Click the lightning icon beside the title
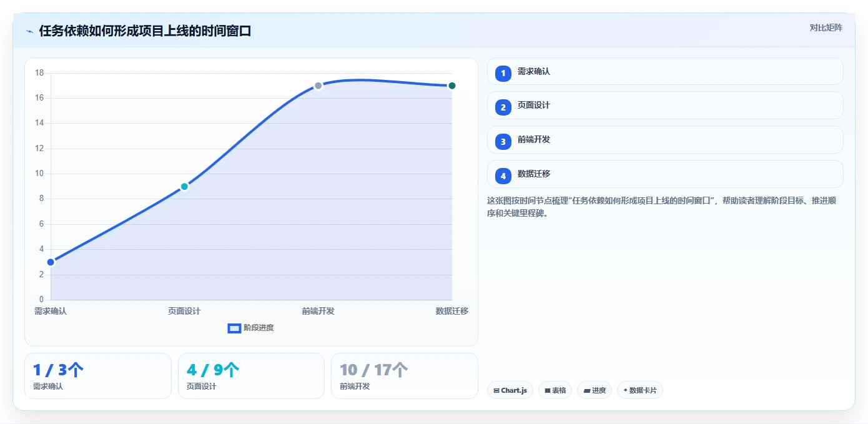The width and height of the screenshot is (868, 424). coord(29,31)
